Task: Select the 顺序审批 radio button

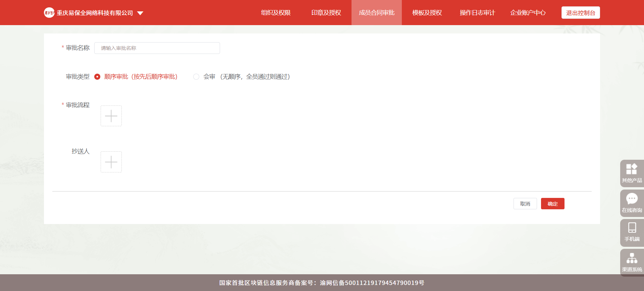Action: pos(97,77)
